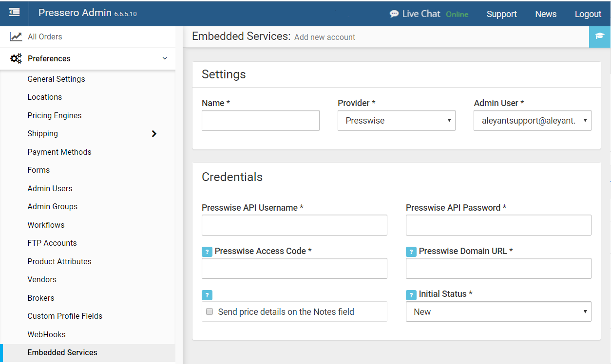
Task: Open News from the top bar
Action: [546, 14]
